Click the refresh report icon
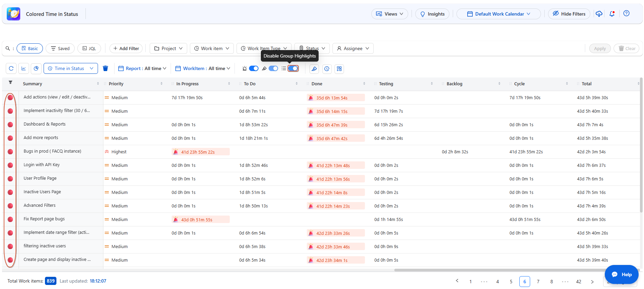Screen dimensions: 644x289 pos(11,68)
